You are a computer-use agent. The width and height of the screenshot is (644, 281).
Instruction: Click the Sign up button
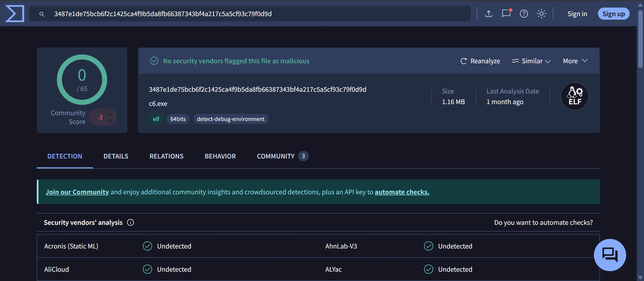point(613,14)
